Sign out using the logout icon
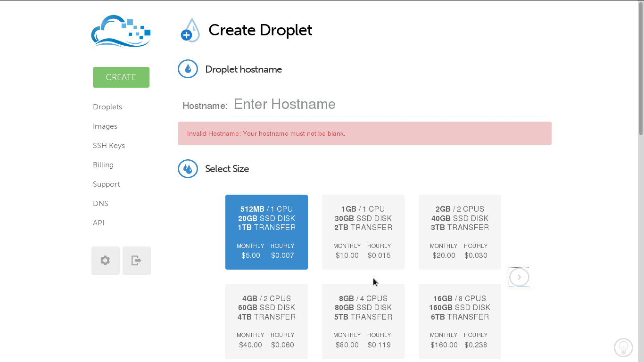Image resolution: width=644 pixels, height=362 pixels. point(136,260)
